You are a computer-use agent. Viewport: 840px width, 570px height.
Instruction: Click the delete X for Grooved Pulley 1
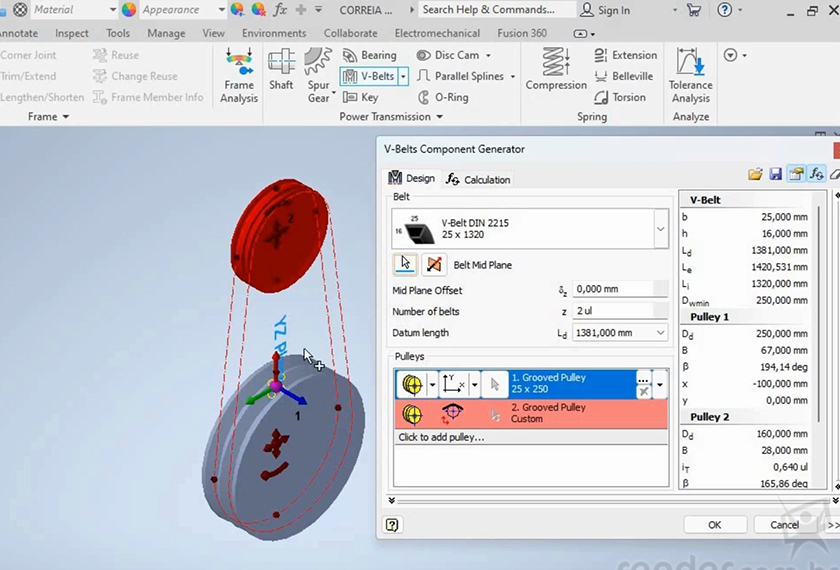coord(644,393)
